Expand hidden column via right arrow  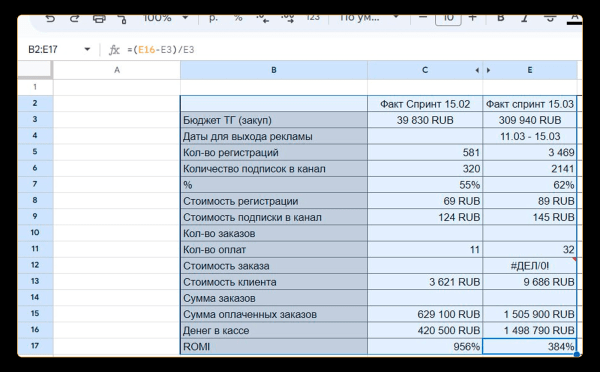pyautogui.click(x=488, y=70)
